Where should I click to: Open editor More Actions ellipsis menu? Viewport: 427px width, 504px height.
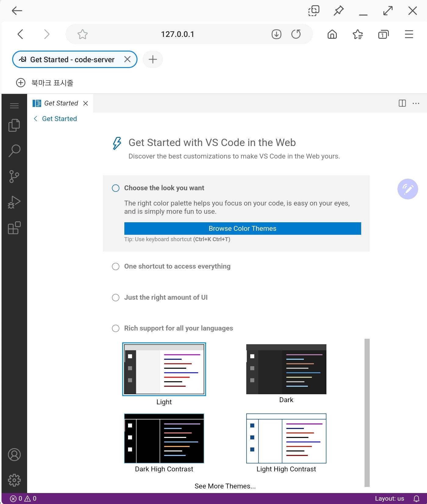[416, 103]
